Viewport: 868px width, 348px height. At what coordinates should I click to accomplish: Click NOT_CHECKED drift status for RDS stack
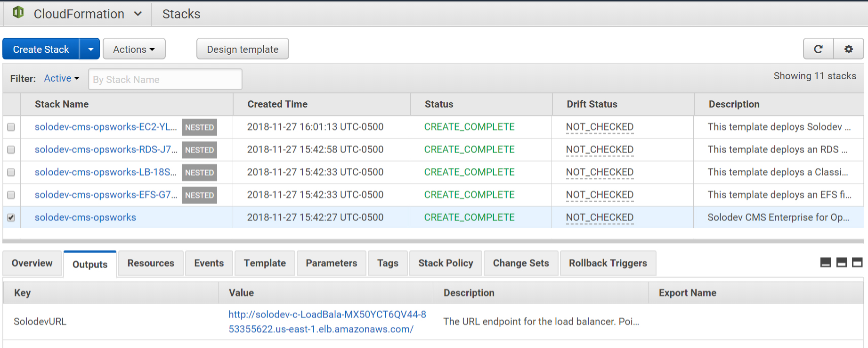600,149
